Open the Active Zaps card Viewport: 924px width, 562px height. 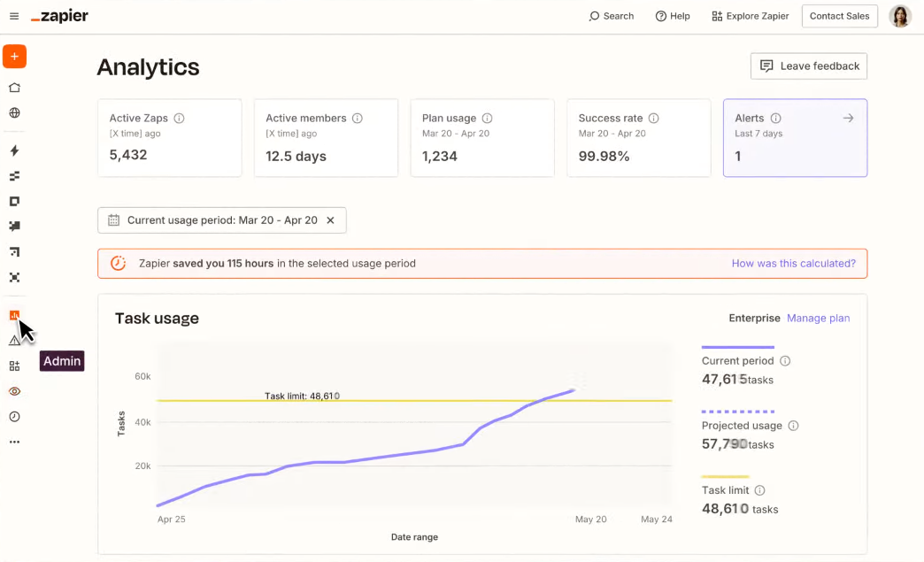point(170,138)
